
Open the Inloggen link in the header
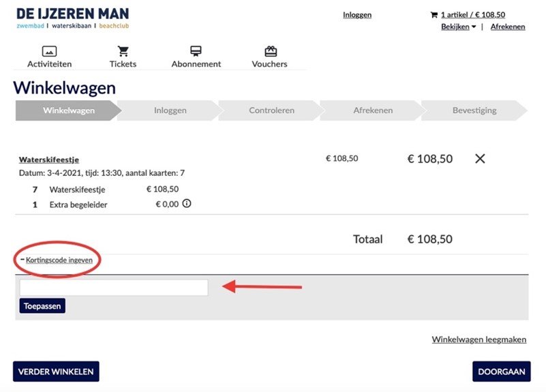click(357, 15)
